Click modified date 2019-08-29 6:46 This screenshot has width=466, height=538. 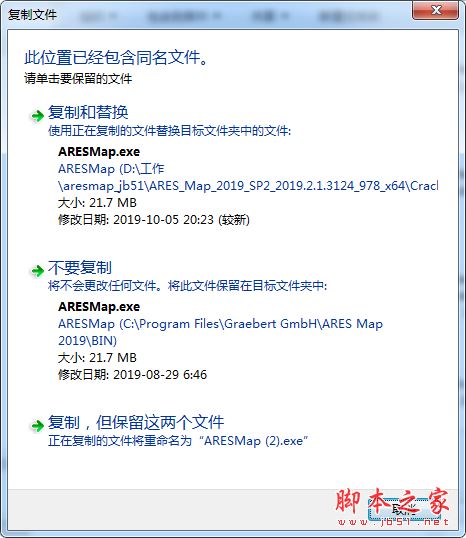[132, 375]
